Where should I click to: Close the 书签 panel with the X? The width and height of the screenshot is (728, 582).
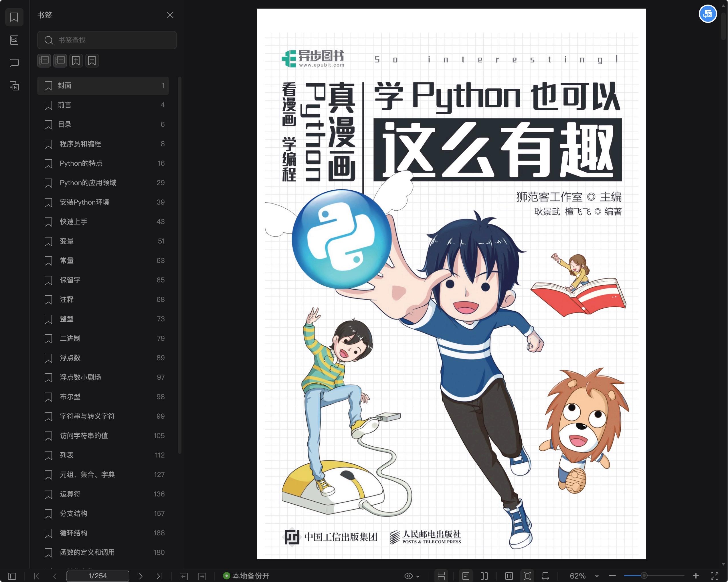170,15
